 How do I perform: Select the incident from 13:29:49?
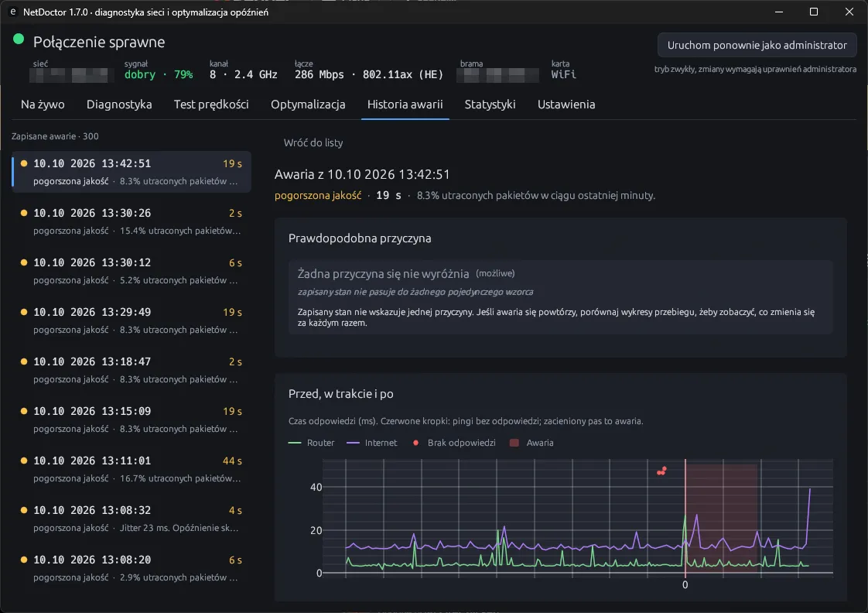pyautogui.click(x=132, y=320)
